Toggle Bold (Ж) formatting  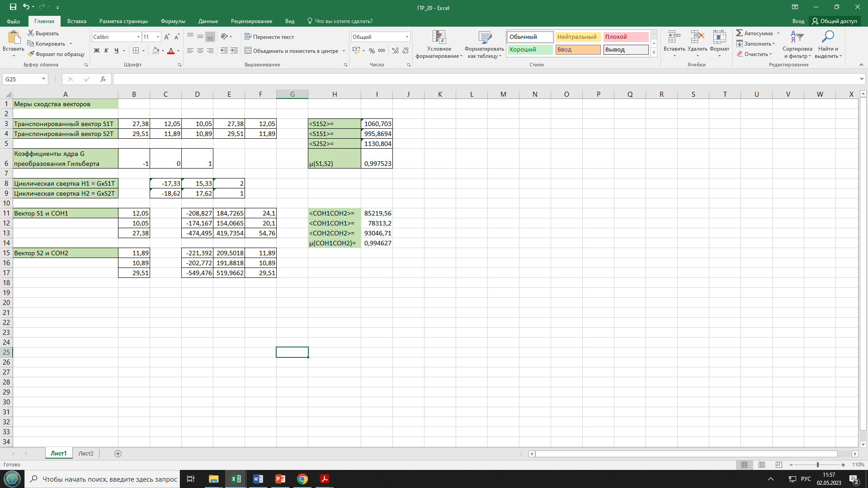click(x=96, y=51)
